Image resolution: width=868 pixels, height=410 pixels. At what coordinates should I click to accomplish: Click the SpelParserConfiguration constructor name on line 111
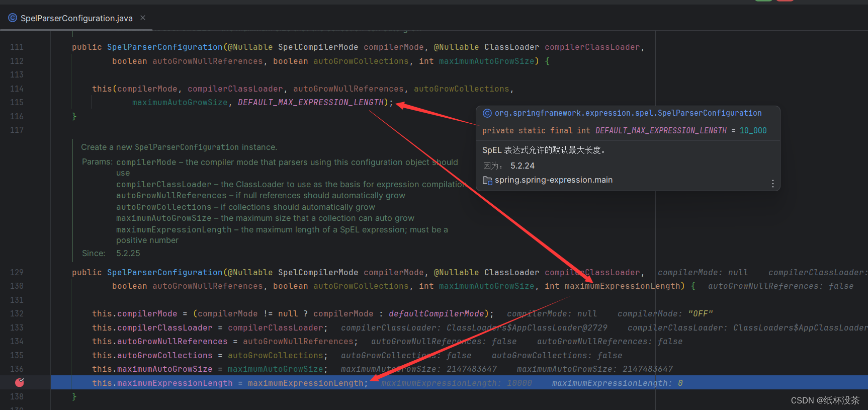pos(164,47)
